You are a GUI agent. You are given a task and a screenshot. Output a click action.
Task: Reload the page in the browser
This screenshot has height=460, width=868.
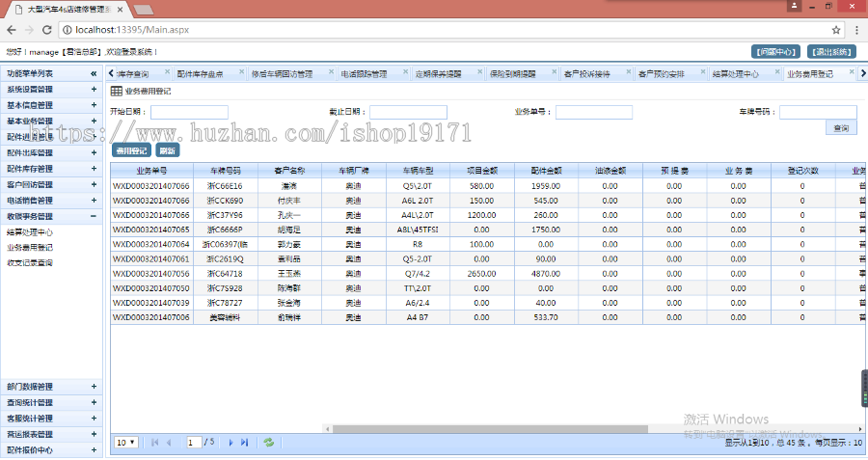[x=47, y=30]
